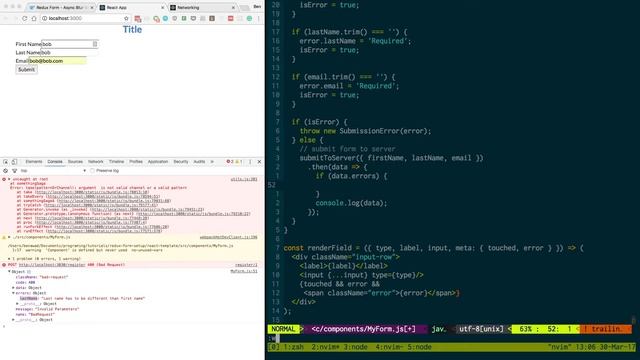The image size is (640, 360).
Task: Select tmux window '1:zsh' in status bar
Action: click(x=293, y=347)
